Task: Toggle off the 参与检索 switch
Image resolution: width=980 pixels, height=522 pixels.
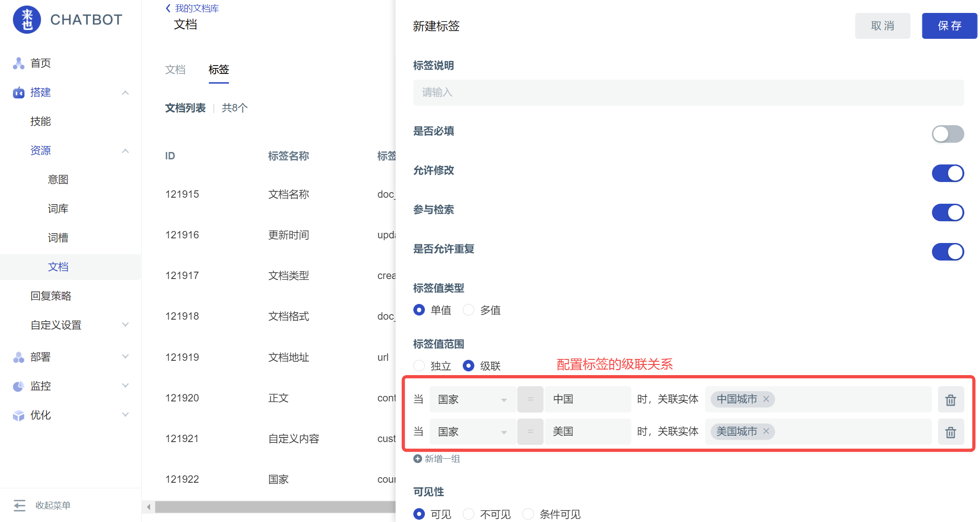Action: [948, 212]
